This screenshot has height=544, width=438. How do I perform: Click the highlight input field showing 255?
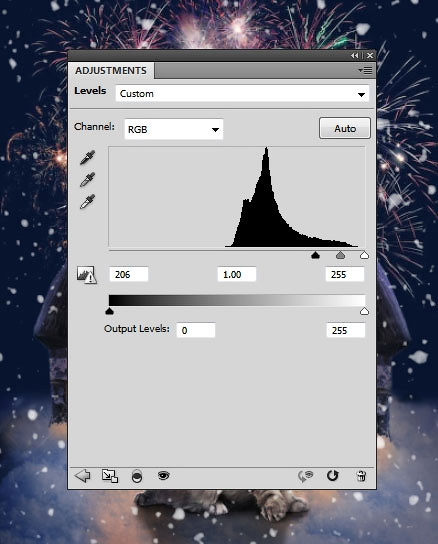345,274
